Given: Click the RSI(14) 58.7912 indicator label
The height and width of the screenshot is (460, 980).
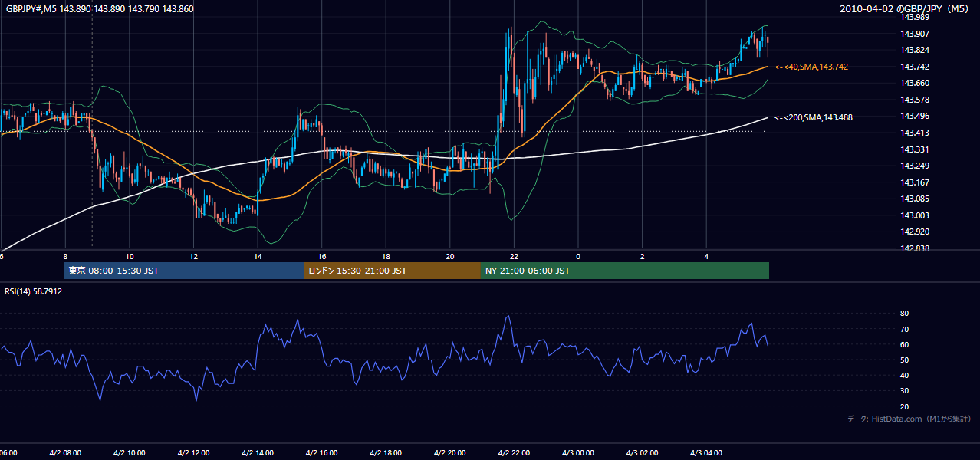Looking at the screenshot, I should pyautogui.click(x=34, y=291).
